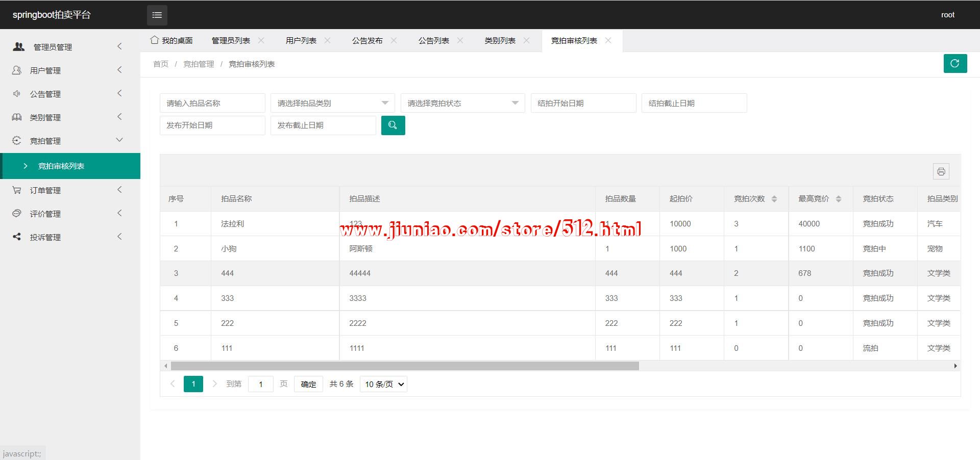The width and height of the screenshot is (980, 460).
Task: Sort by 最高竞价 column arrows
Action: (838, 199)
